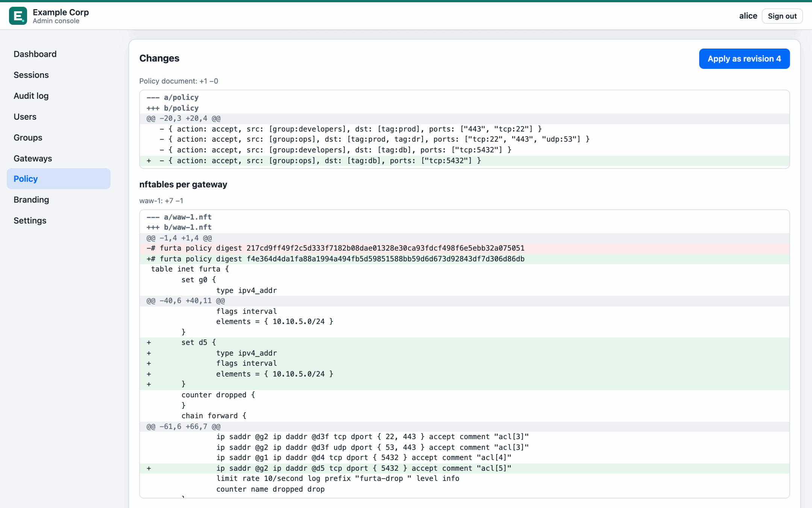Click the 'Admin console' subtitle
The image size is (812, 508).
point(56,21)
